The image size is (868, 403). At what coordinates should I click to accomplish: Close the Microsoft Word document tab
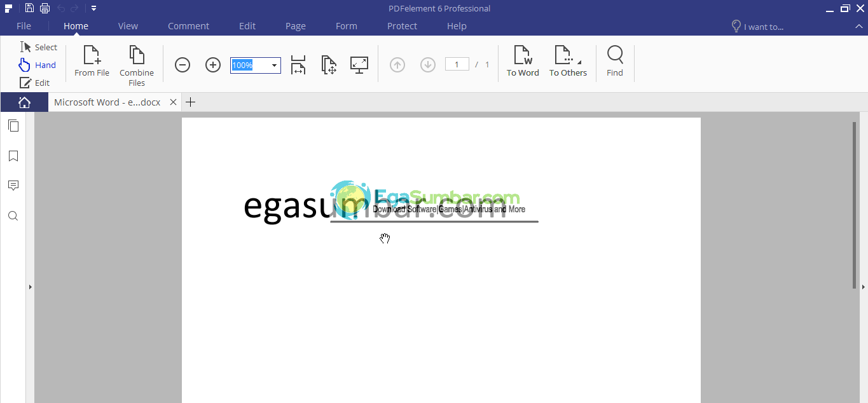point(173,102)
